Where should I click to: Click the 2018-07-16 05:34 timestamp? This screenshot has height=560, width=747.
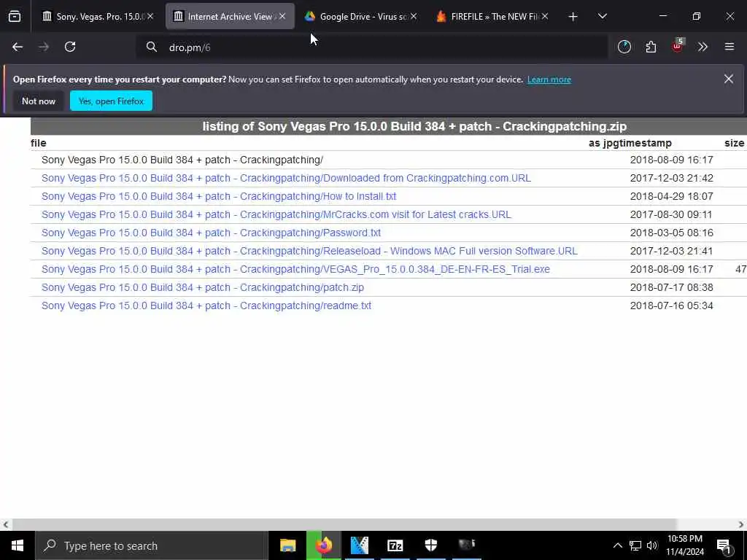(x=671, y=306)
